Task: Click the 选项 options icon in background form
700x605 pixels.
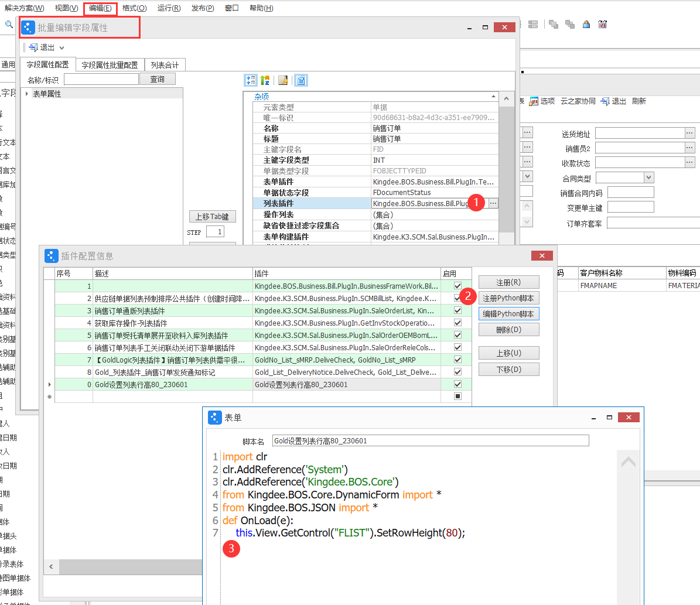Action: pyautogui.click(x=534, y=101)
